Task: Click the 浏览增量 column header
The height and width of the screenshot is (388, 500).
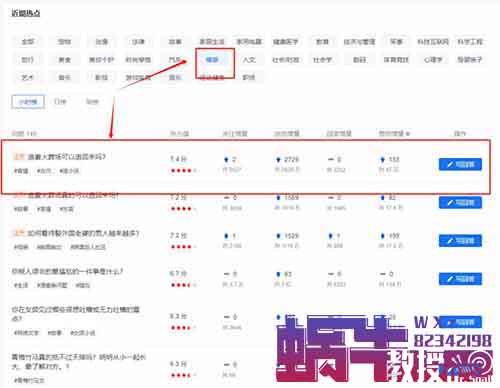Action: (287, 134)
